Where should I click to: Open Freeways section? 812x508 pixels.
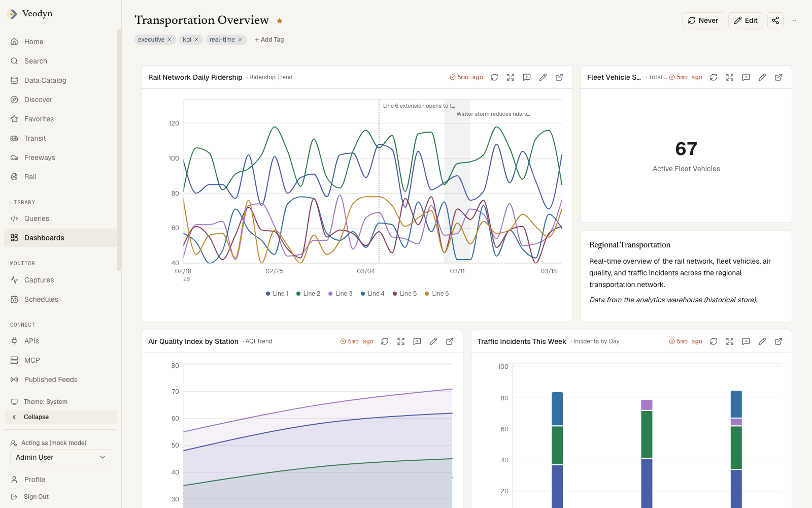60,157
